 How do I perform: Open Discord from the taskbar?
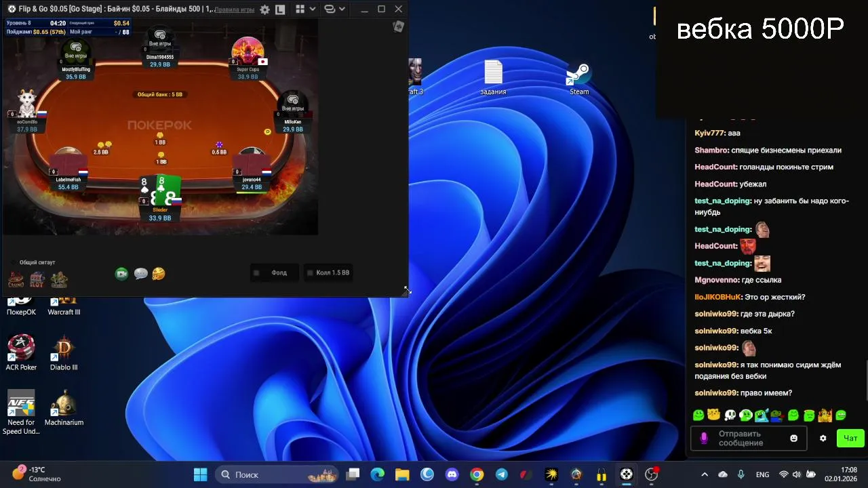point(452,474)
